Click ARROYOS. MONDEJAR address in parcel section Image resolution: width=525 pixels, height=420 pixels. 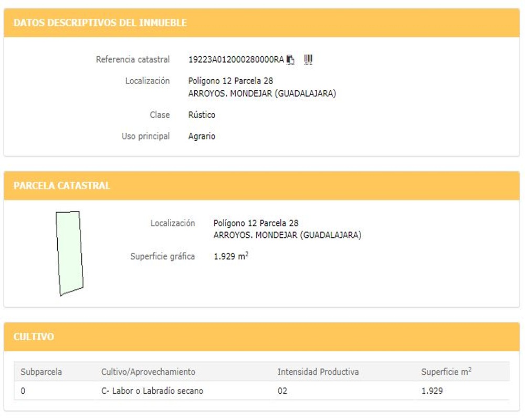click(288, 235)
